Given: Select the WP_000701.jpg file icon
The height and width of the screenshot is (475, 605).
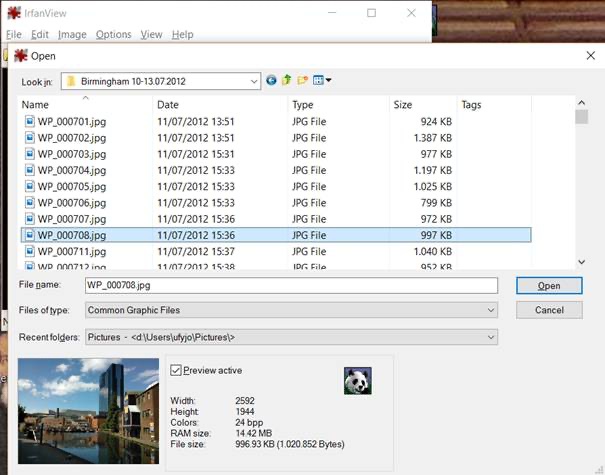Looking at the screenshot, I should 30,122.
